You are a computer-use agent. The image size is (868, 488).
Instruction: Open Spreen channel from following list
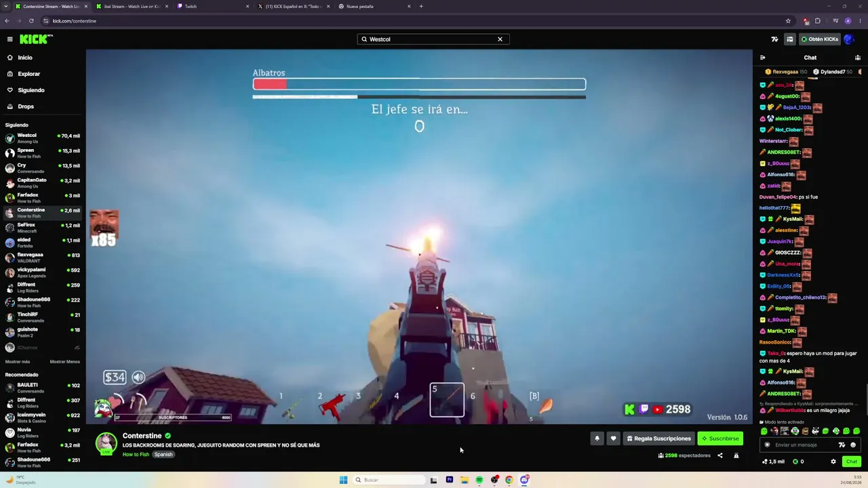[x=42, y=153]
